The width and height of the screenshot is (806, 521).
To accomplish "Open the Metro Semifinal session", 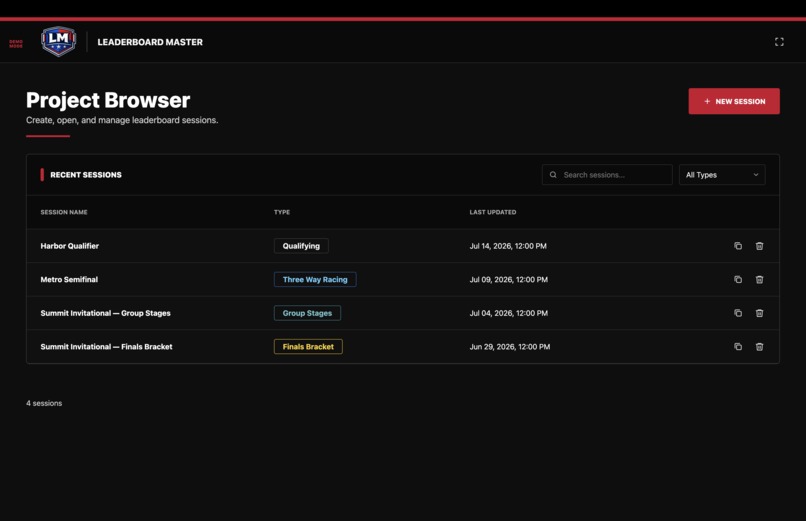I will (x=69, y=280).
